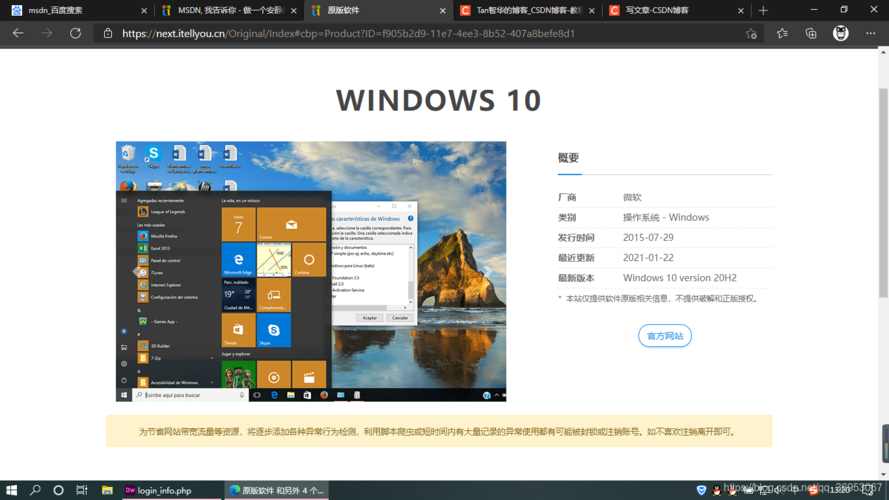Select the 原版软件 tab
This screenshot has width=889, height=500.
tap(379, 10)
